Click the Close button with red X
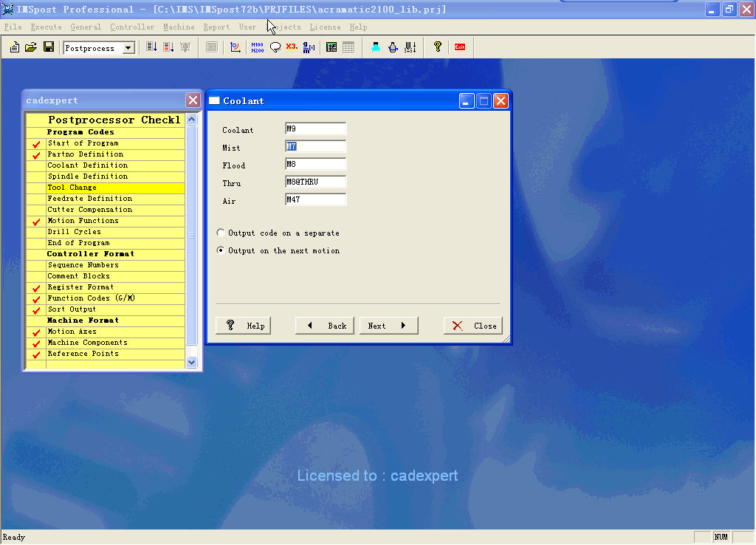This screenshot has width=756, height=545. pos(473,326)
